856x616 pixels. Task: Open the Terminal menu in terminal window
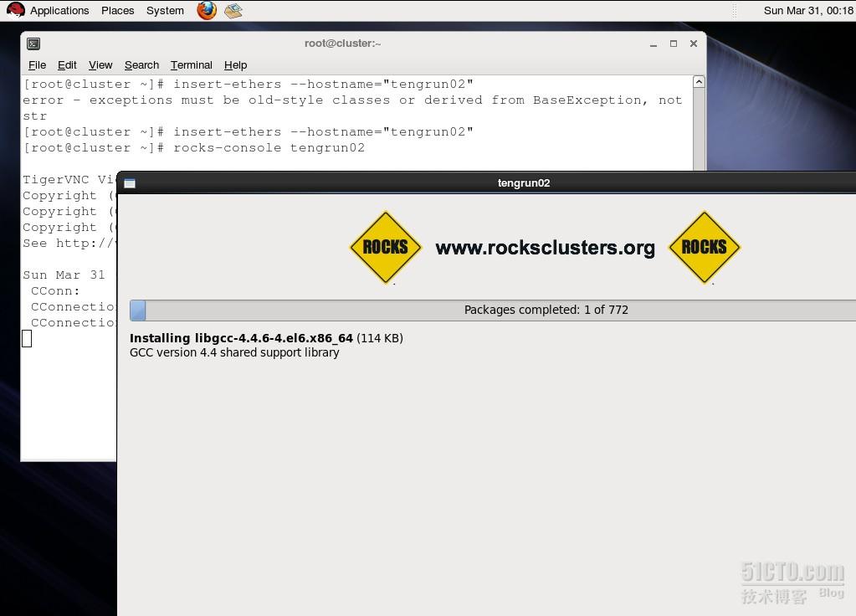click(x=191, y=65)
